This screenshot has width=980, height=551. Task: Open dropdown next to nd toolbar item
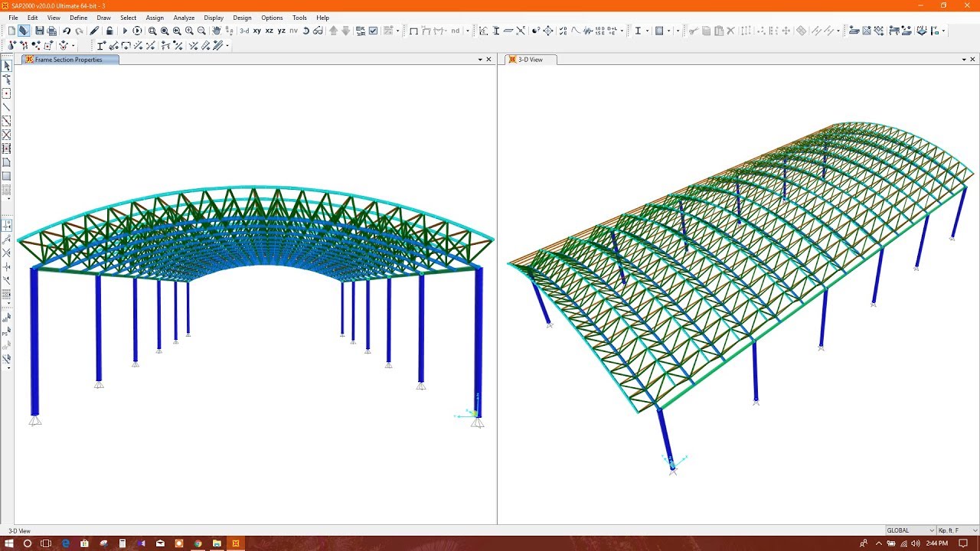tap(467, 31)
